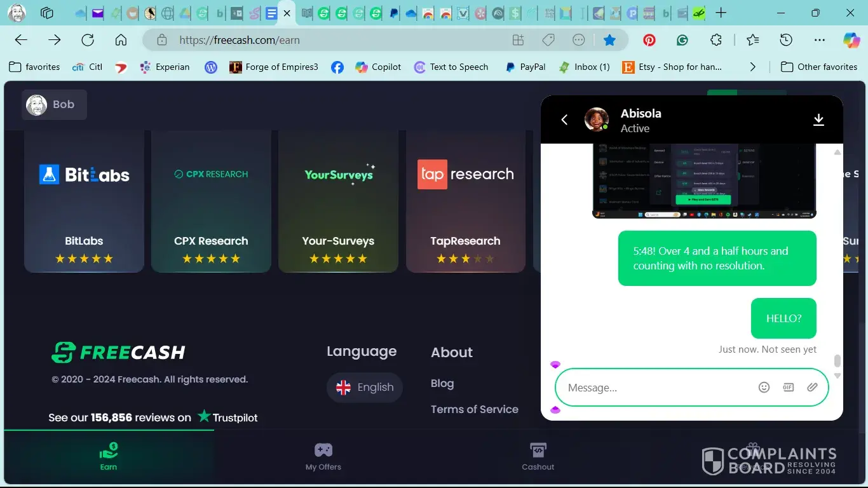Open the Copilot sidebar icon
The width and height of the screenshot is (868, 488).
(851, 40)
